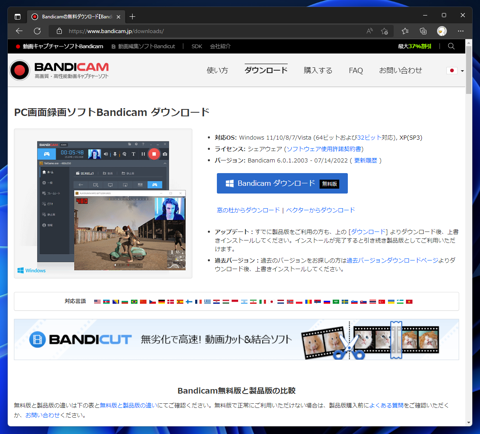Screen dimensions: 480x434
Task: Open the Collections icon in toolbar
Action: click(423, 31)
